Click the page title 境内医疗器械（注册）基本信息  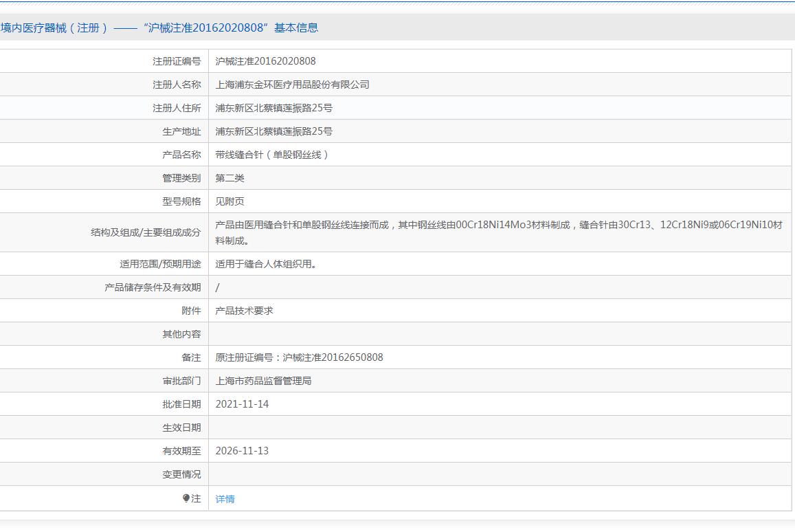[159, 27]
